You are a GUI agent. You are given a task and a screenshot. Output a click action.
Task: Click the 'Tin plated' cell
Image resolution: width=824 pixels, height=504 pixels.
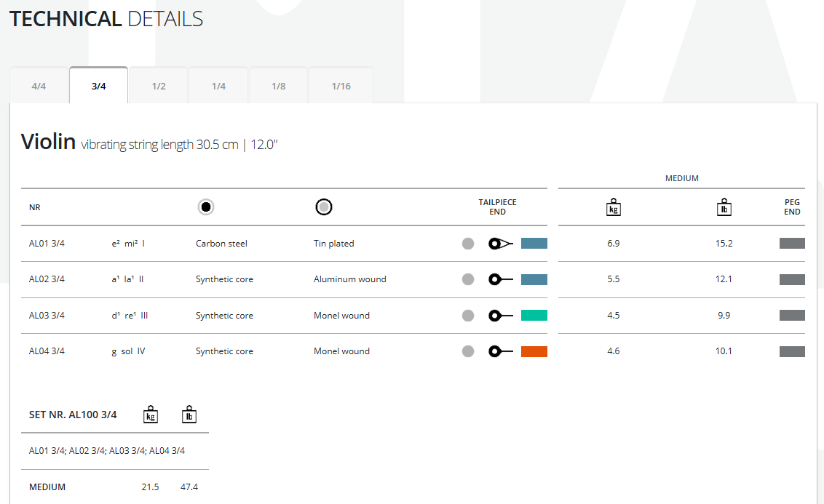[333, 244]
